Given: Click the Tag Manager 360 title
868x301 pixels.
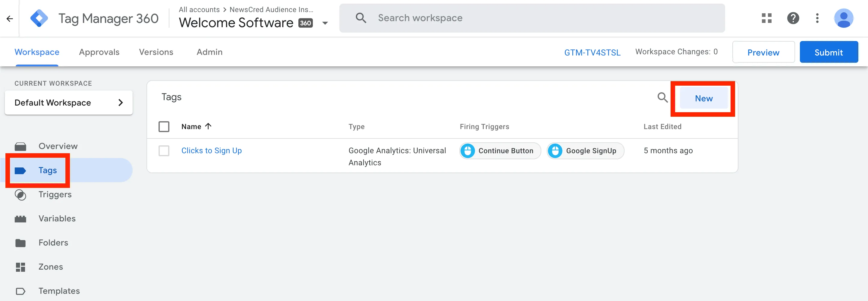Looking at the screenshot, I should point(108,18).
